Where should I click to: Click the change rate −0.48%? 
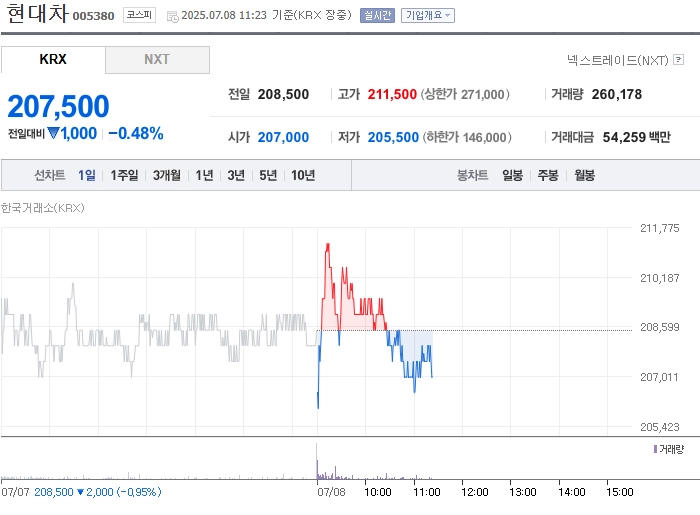(x=136, y=133)
